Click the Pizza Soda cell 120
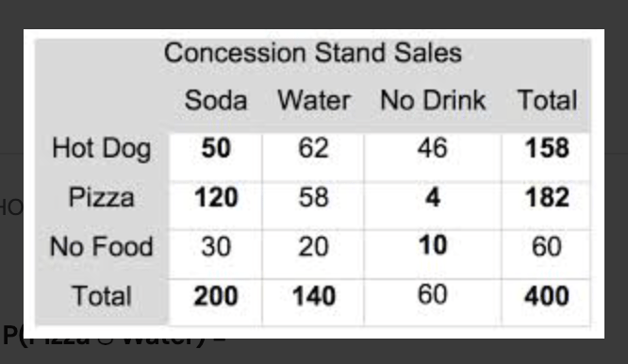 [216, 197]
